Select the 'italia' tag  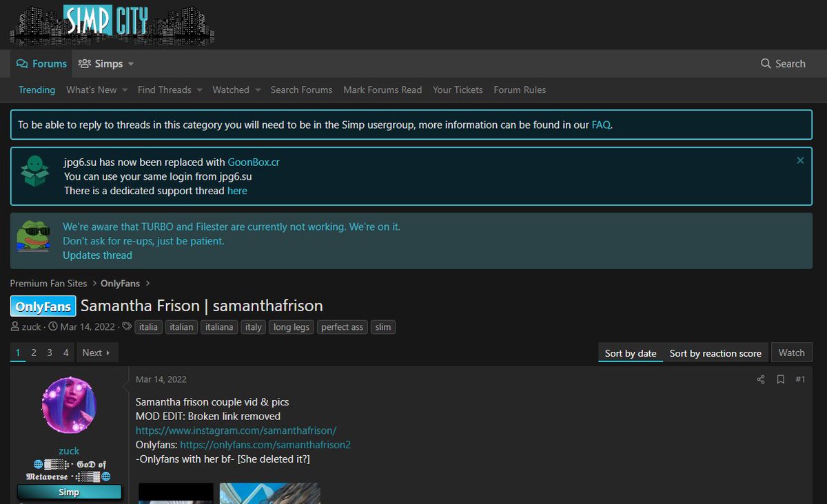tap(148, 327)
